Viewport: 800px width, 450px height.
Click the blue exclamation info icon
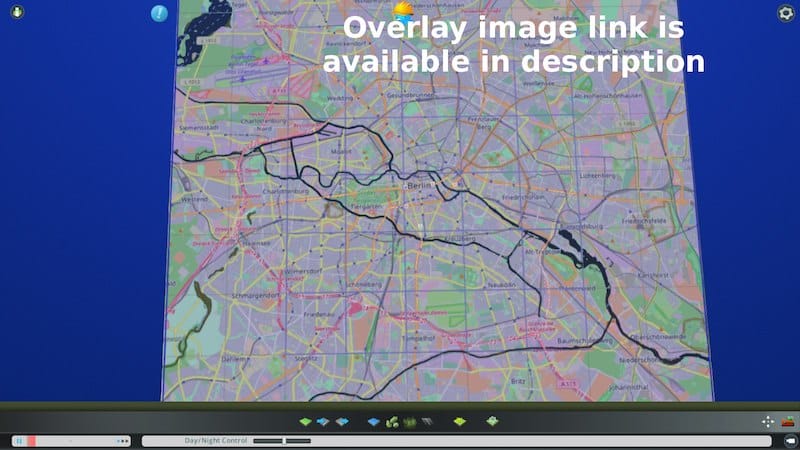tap(159, 13)
